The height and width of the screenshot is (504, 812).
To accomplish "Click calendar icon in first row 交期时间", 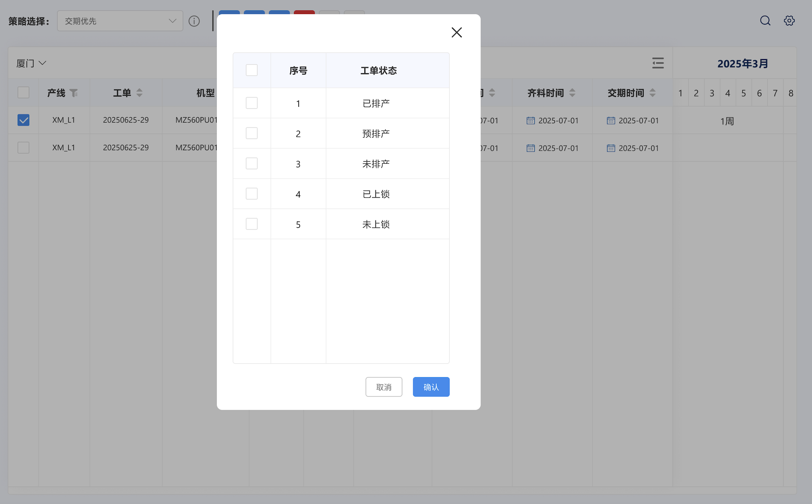I will (x=611, y=121).
